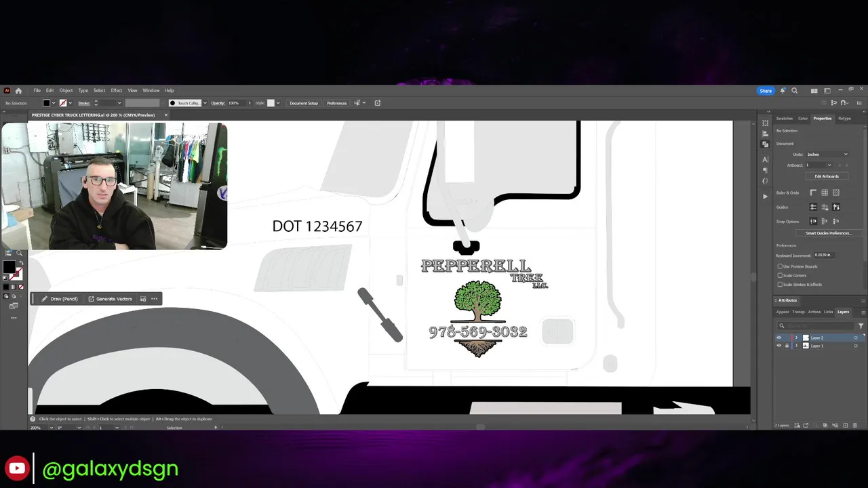Apply Gradient mode below fill swatch

[13, 287]
